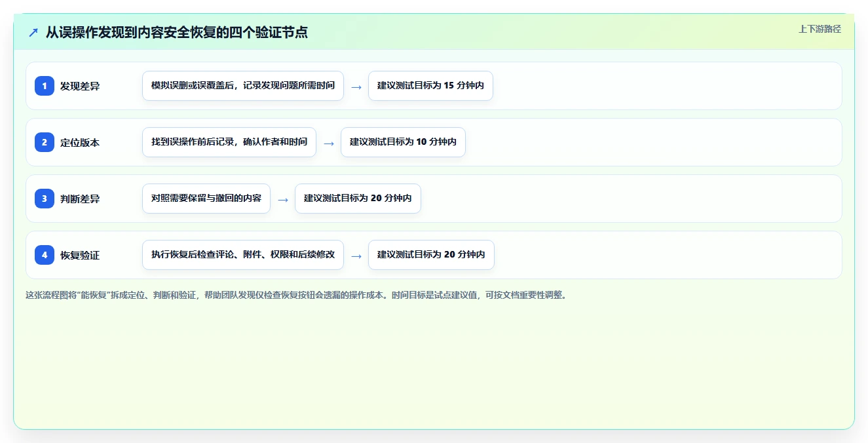Click the 建议测试目标为 15 分钟内 box
The image size is (868, 443).
click(430, 86)
